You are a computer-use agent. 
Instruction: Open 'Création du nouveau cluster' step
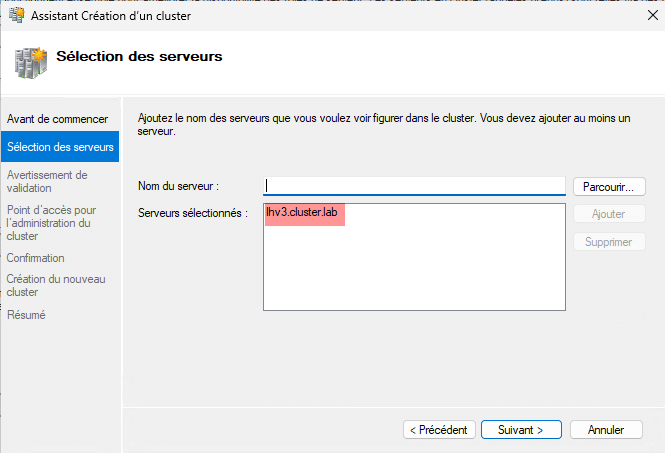tap(56, 285)
